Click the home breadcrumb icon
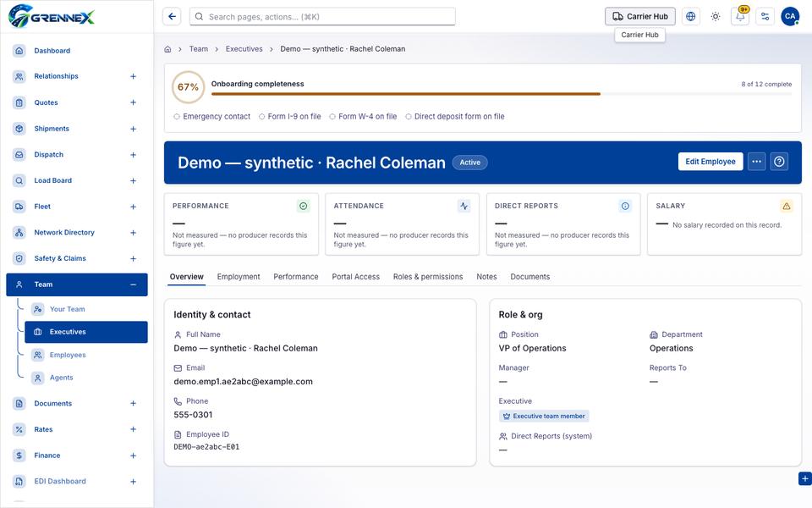 pos(167,49)
